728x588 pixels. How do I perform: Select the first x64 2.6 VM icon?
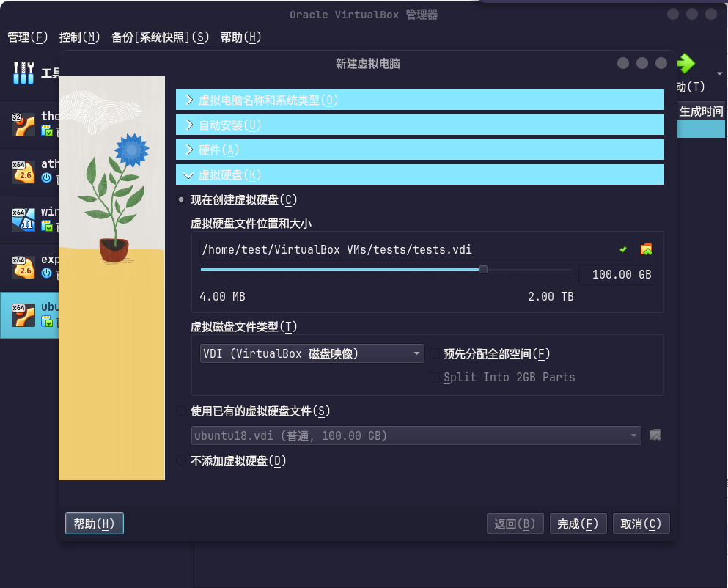23,172
